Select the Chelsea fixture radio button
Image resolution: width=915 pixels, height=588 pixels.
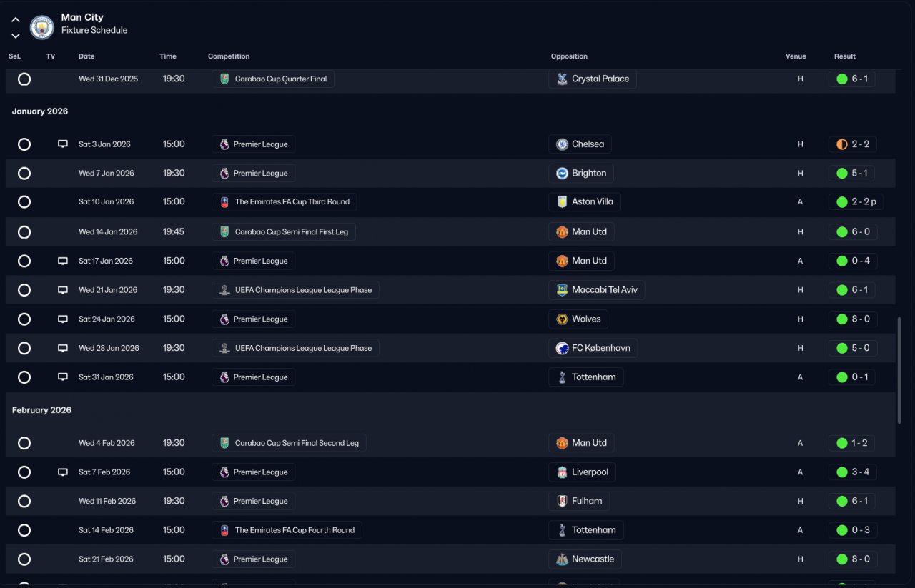tap(24, 144)
